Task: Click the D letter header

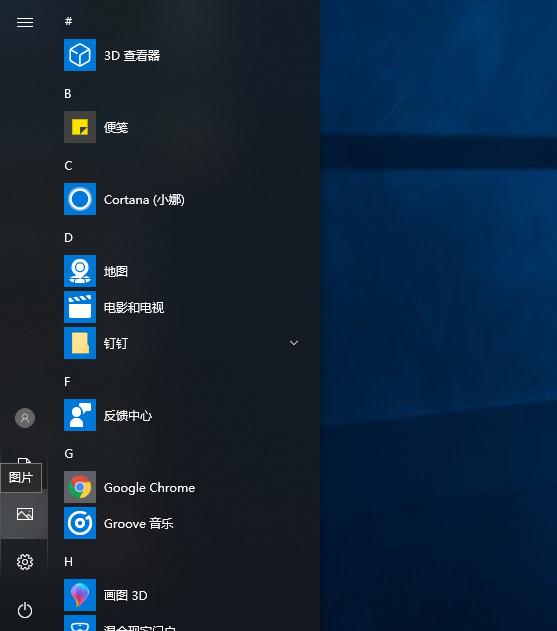Action: tap(68, 237)
